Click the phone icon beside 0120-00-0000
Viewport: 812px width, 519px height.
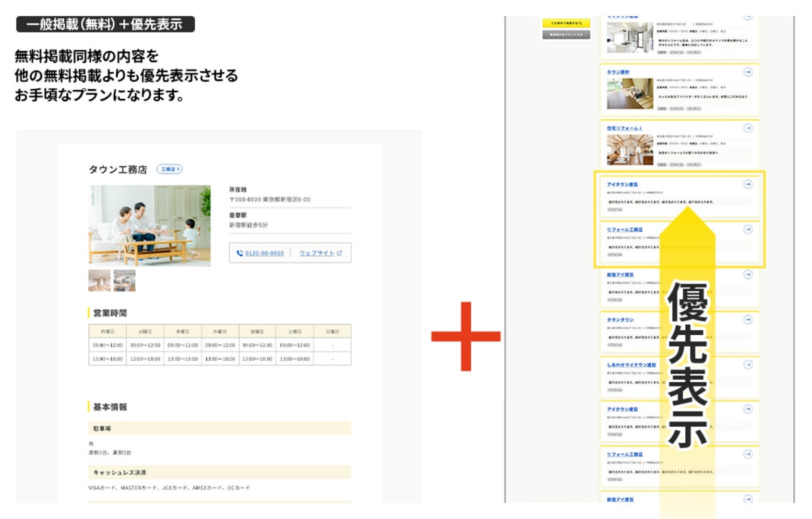point(239,253)
